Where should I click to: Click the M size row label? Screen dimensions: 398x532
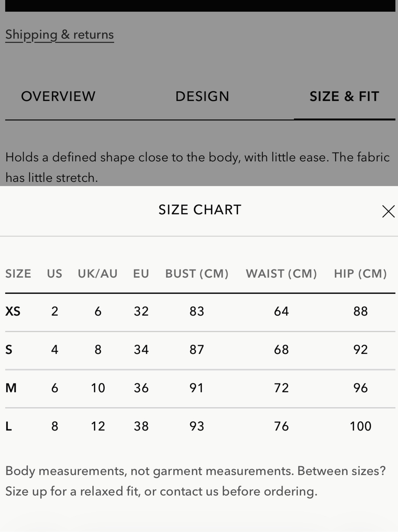pyautogui.click(x=11, y=388)
